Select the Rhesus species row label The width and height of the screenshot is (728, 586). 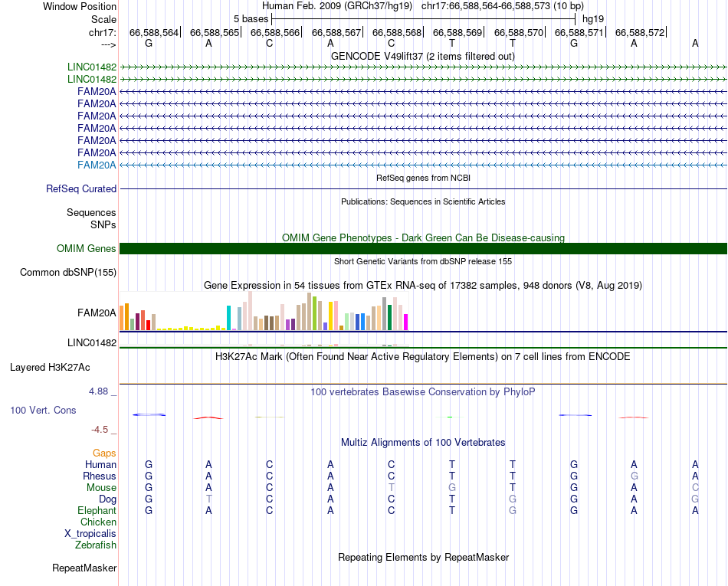click(x=100, y=476)
